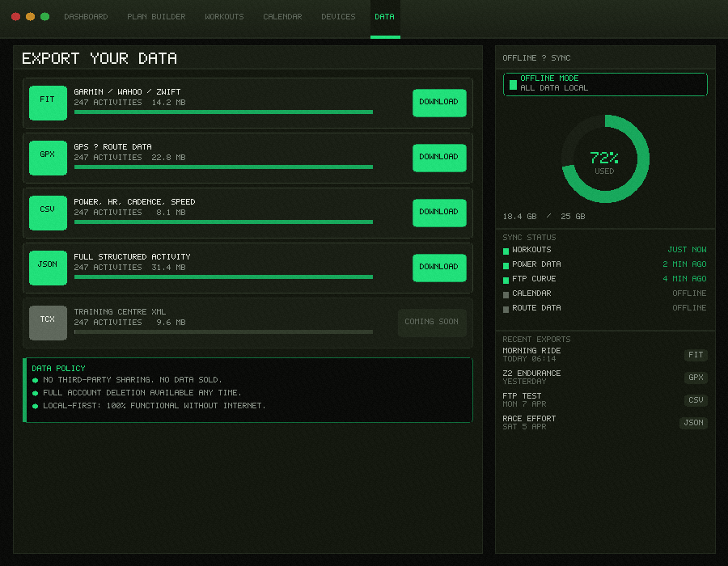Image resolution: width=728 pixels, height=566 pixels.
Task: Click the green maximize window dot
Action: click(45, 17)
